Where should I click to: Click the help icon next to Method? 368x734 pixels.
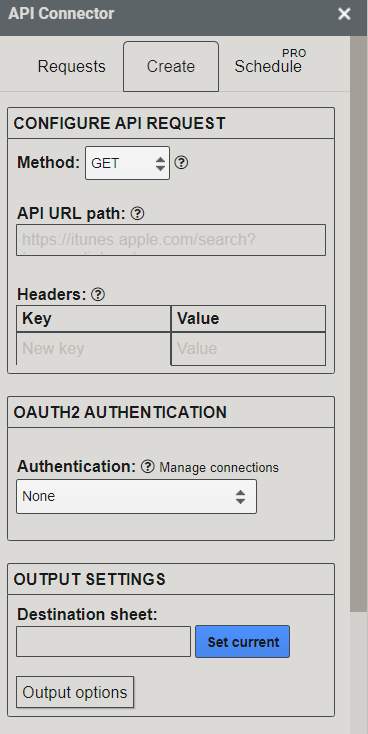coord(181,162)
